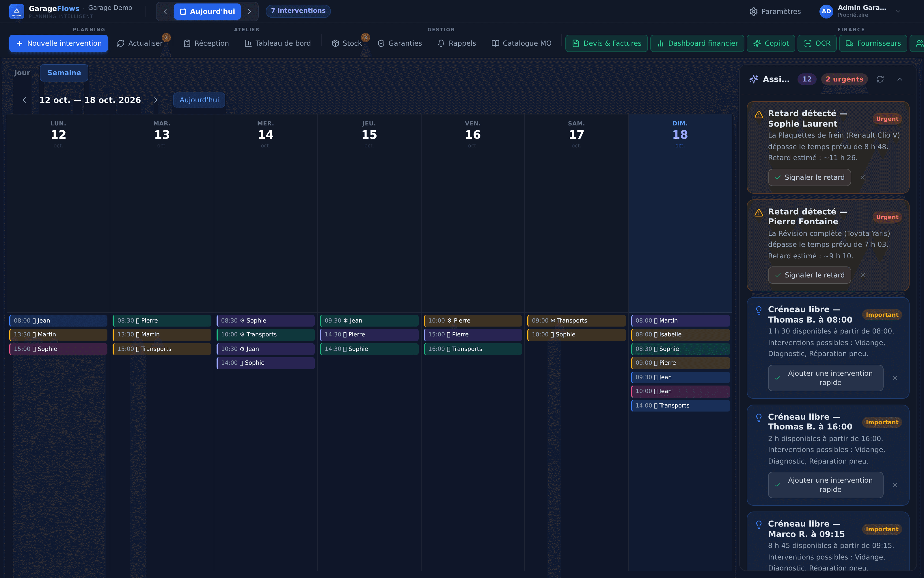Screen dimensions: 924x578
Task: Click the 2 urgents badge
Action: coord(844,79)
